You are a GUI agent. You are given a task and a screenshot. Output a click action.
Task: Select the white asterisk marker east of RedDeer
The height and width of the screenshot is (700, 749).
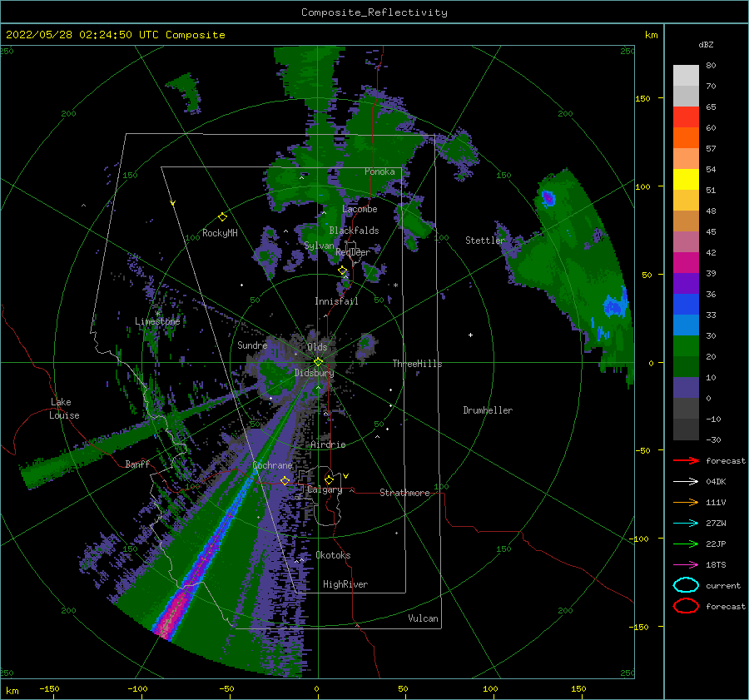(x=395, y=285)
